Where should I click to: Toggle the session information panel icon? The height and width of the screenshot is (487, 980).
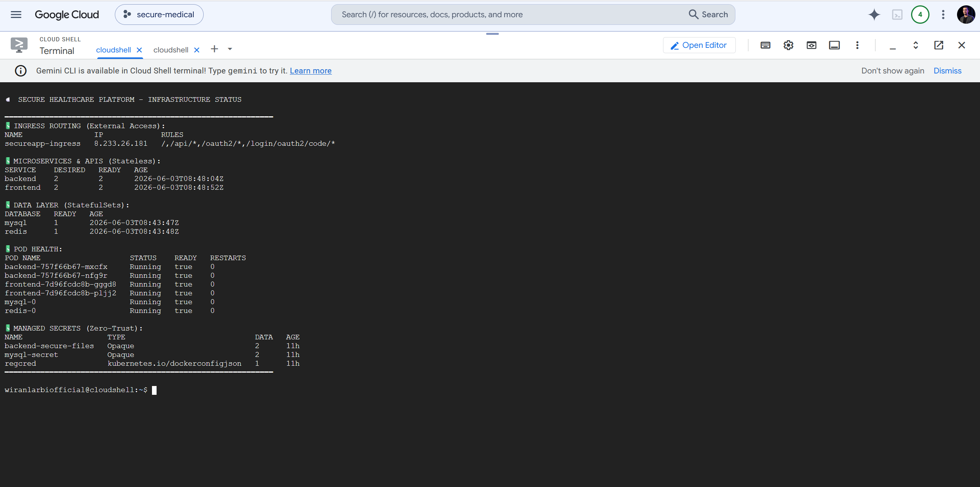pyautogui.click(x=835, y=45)
